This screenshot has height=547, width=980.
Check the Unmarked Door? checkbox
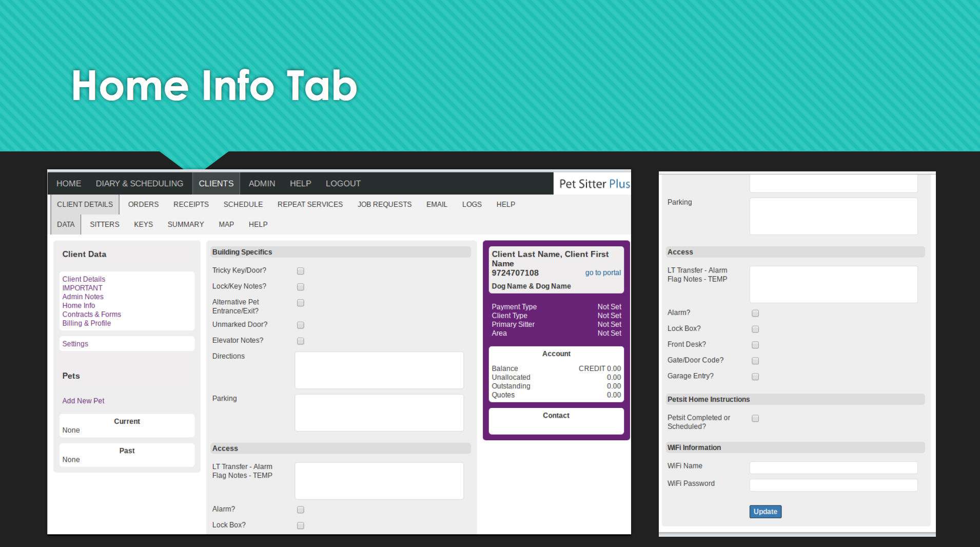click(301, 325)
